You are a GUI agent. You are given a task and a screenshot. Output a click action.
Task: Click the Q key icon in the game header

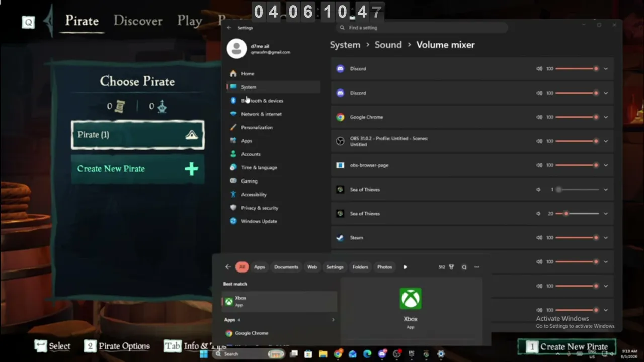coord(28,22)
